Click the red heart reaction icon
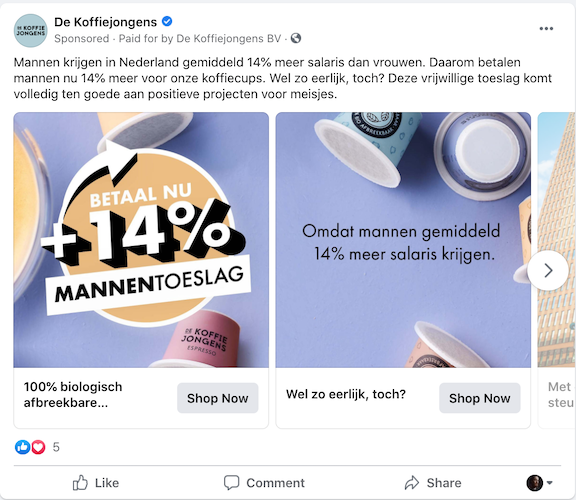Screen dimensions: 576x500 point(38,447)
